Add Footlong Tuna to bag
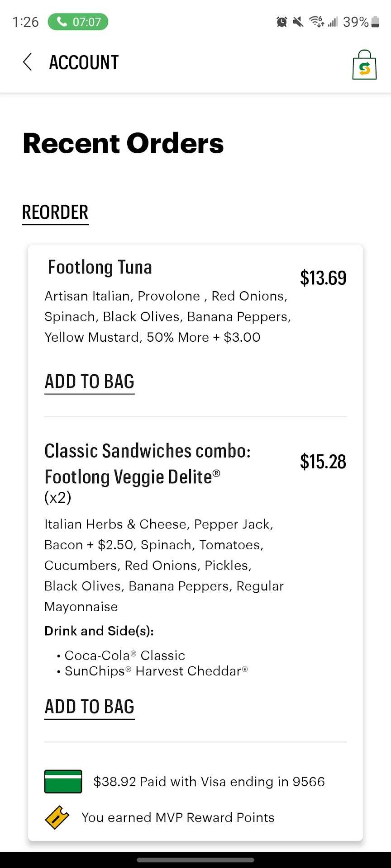391x868 pixels. (x=89, y=382)
